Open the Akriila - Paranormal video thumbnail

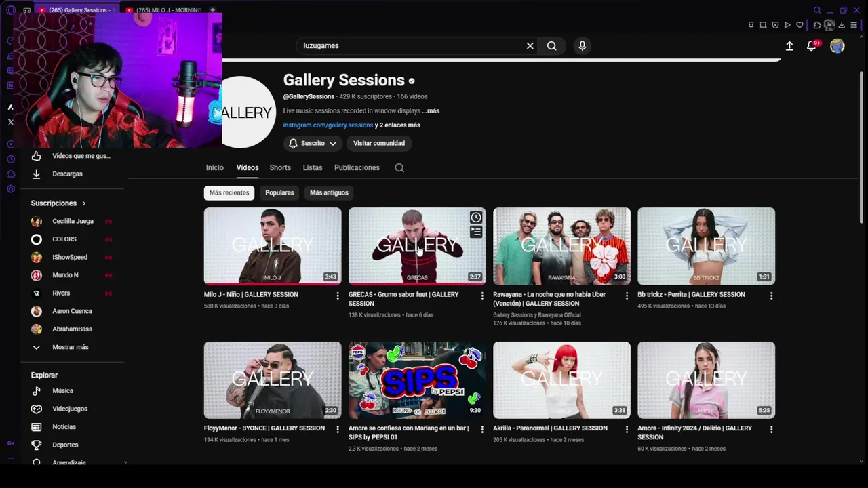561,380
